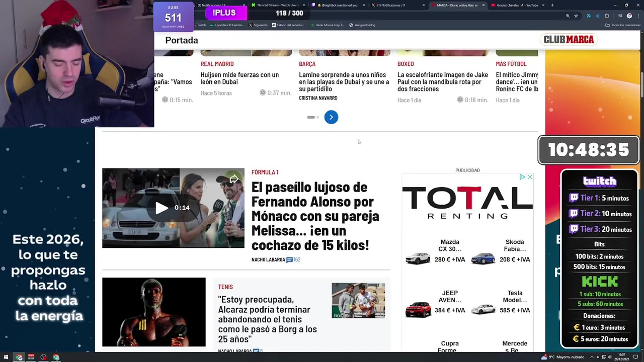Viewport: 644px width, 362px height.
Task: Click the TENIS category label
Action: point(225,287)
